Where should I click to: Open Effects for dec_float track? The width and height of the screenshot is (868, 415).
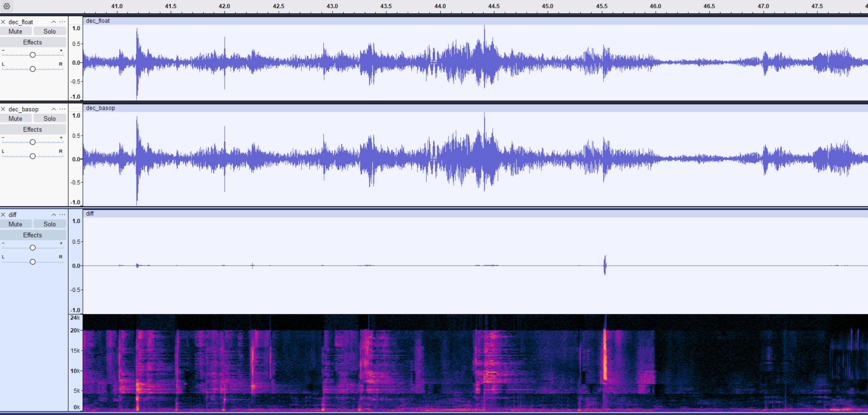(33, 42)
